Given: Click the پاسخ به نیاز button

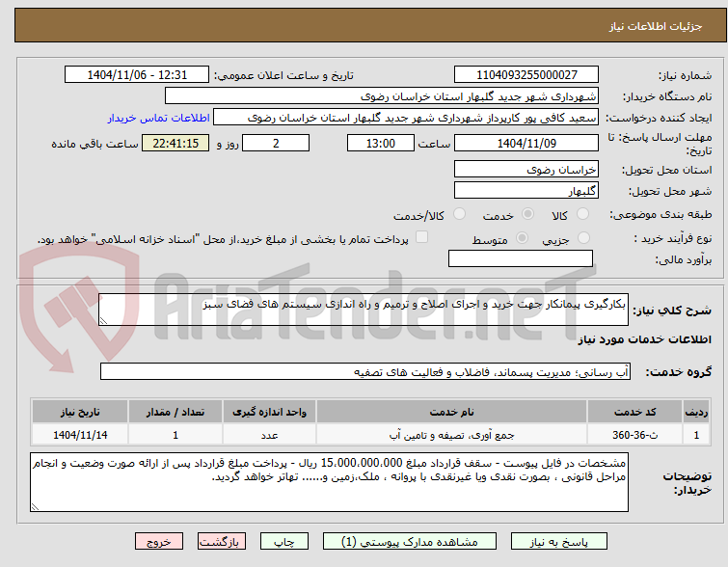Looking at the screenshot, I should (x=559, y=542).
